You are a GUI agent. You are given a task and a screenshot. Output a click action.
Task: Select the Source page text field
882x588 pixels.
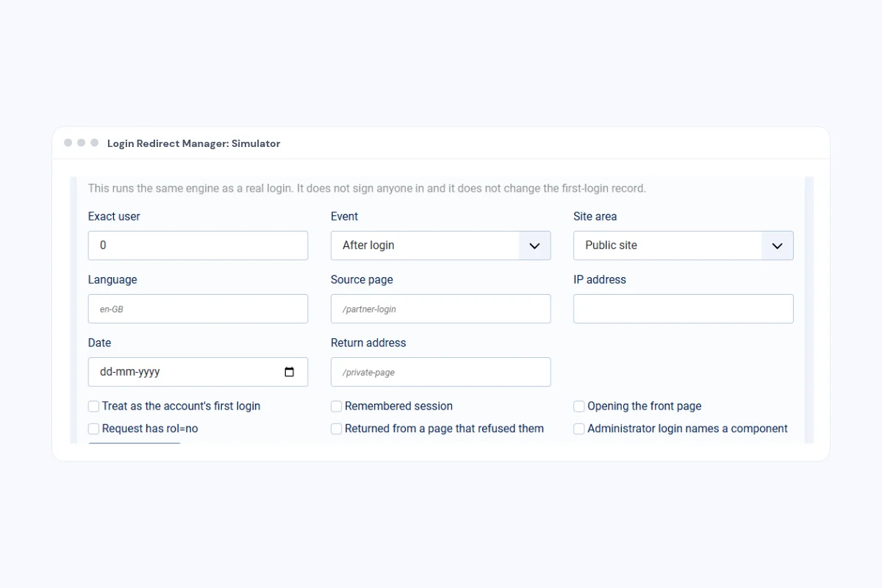point(441,309)
